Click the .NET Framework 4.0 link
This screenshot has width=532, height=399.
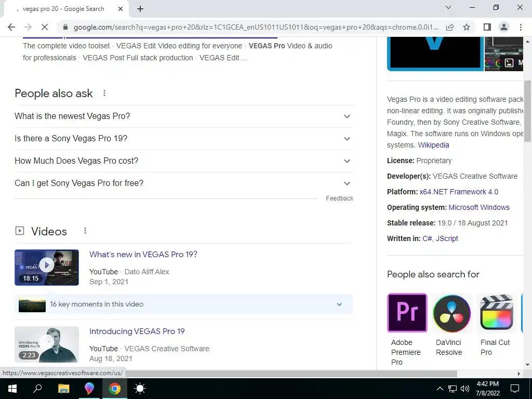tap(466, 192)
